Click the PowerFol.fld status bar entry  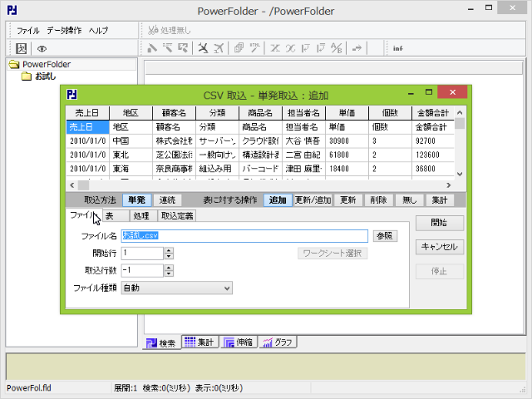(29, 388)
